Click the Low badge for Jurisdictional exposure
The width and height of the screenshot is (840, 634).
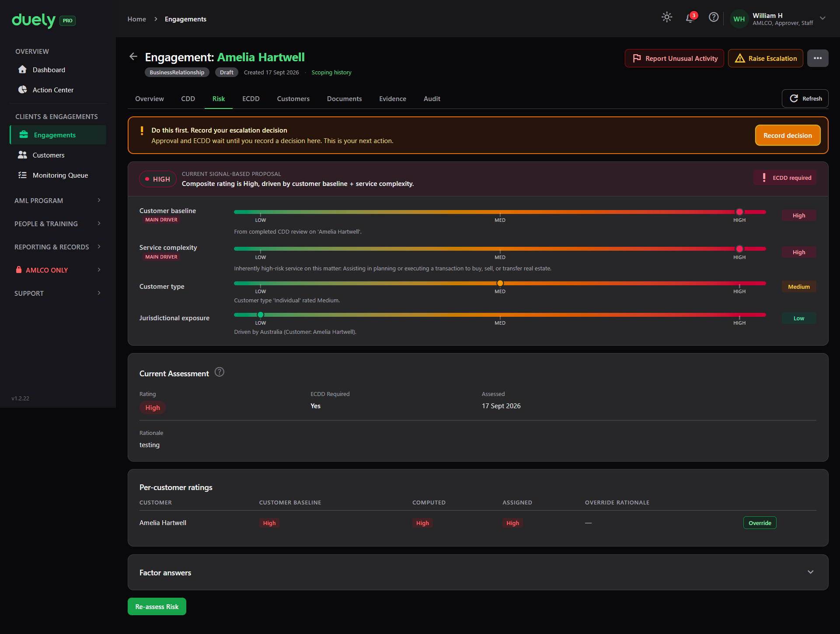799,318
